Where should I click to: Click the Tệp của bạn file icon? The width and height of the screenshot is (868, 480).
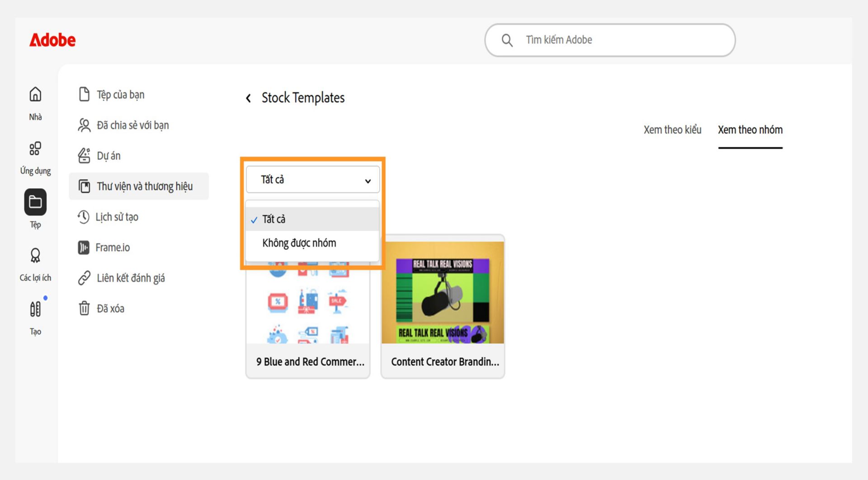click(x=84, y=94)
